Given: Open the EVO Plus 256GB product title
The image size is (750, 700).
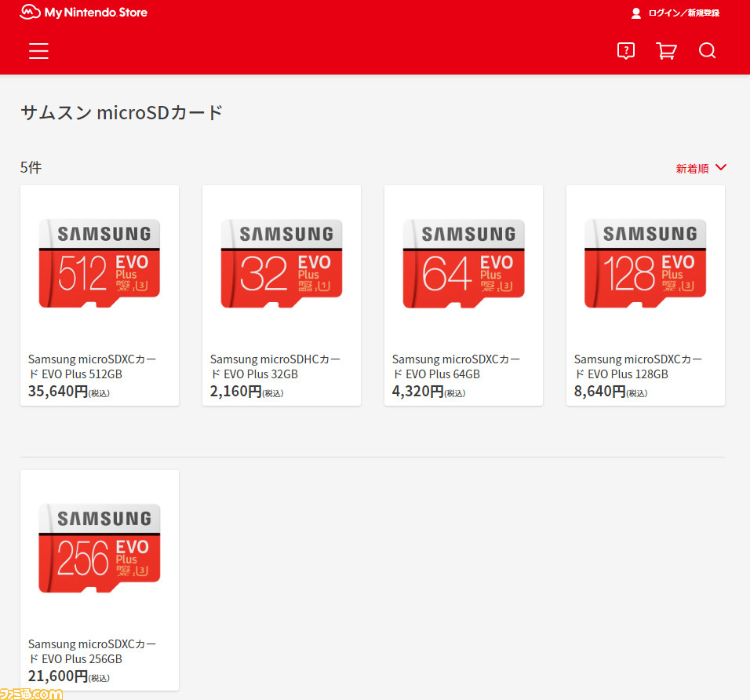Looking at the screenshot, I should coord(92,651).
